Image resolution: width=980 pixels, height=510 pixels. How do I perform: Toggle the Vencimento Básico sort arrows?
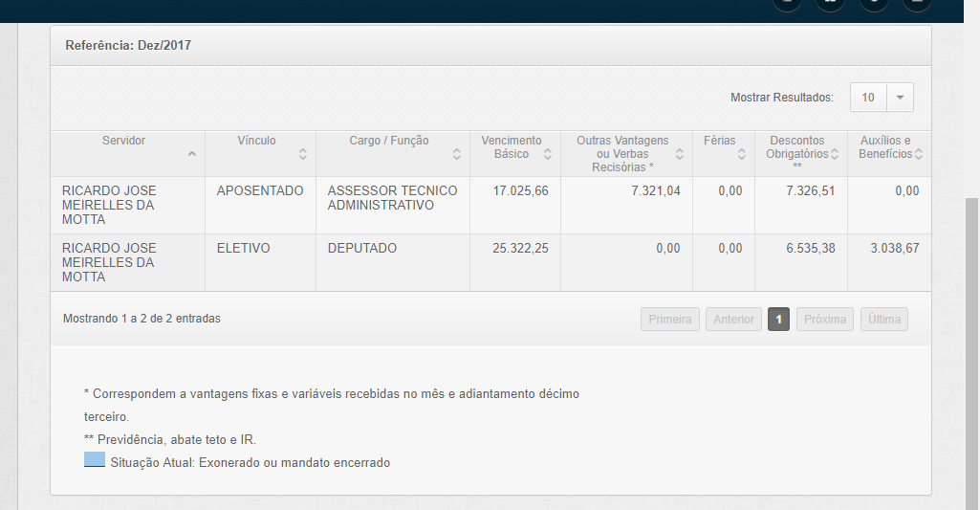pyautogui.click(x=548, y=154)
